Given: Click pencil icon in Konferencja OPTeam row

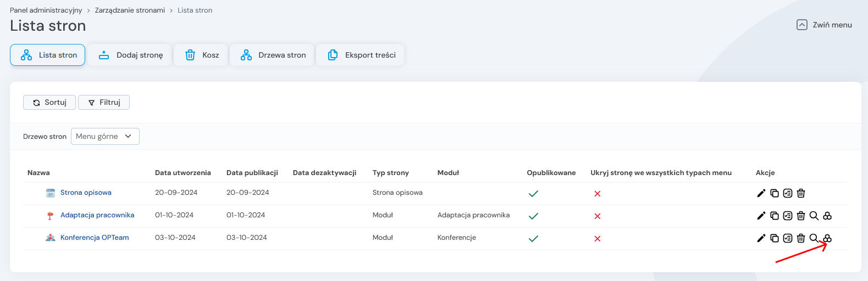Looking at the screenshot, I should tap(761, 238).
